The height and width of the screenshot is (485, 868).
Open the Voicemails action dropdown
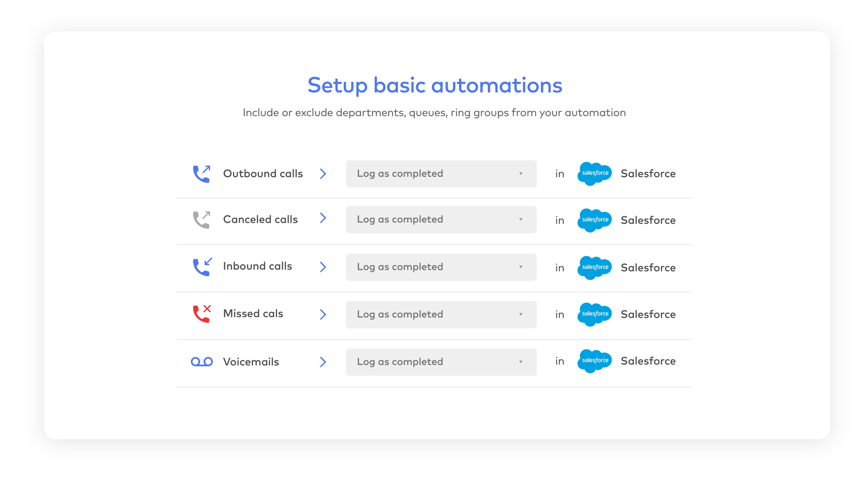point(441,362)
